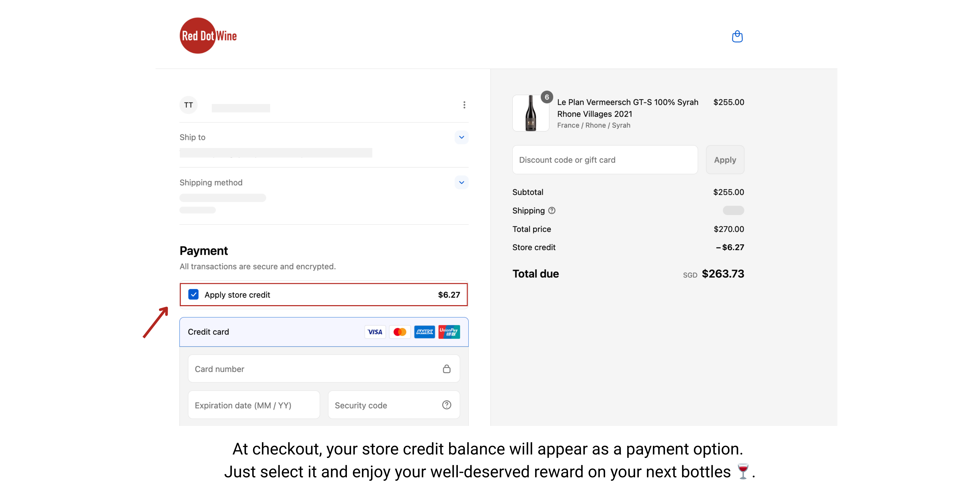Screen dimensions: 980x490
Task: Click the Visa card logo
Action: (375, 332)
